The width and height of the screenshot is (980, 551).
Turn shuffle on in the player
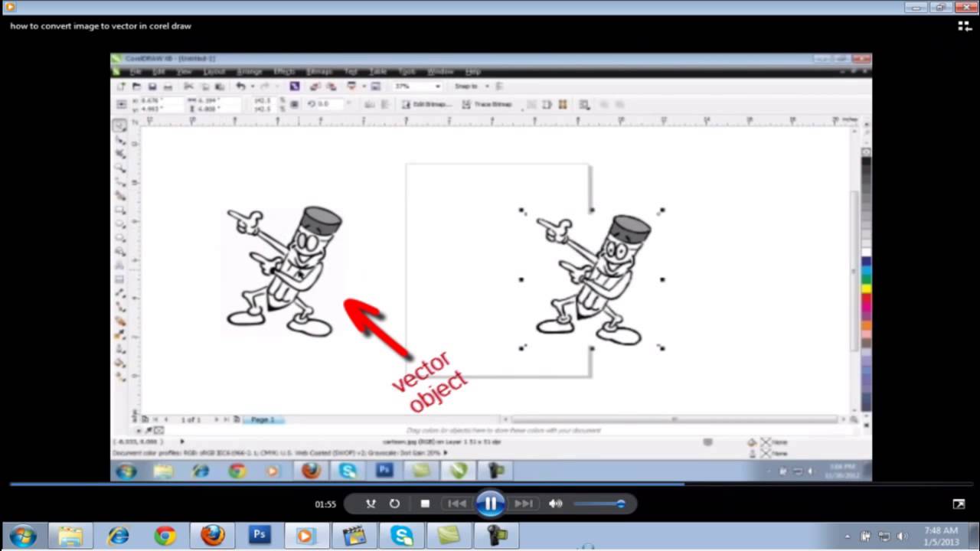pos(371,504)
